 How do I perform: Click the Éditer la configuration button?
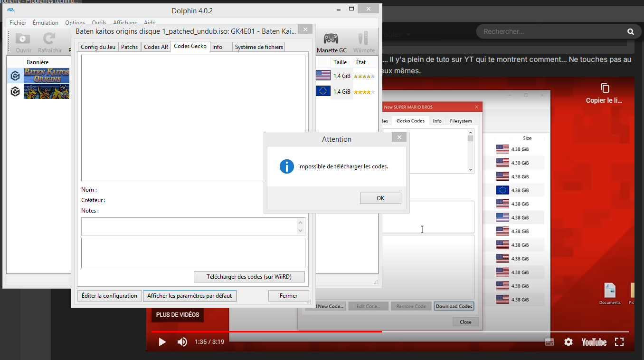point(109,296)
